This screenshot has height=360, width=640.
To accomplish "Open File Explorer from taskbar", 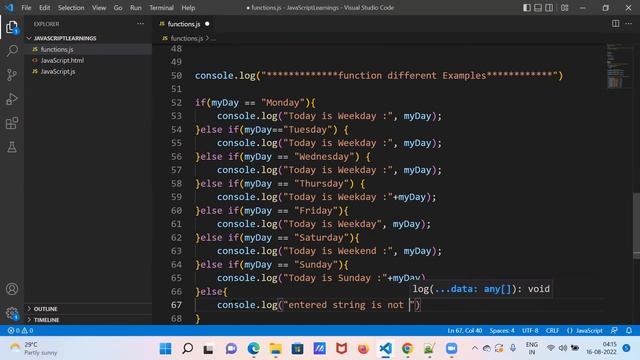I will 276,349.
